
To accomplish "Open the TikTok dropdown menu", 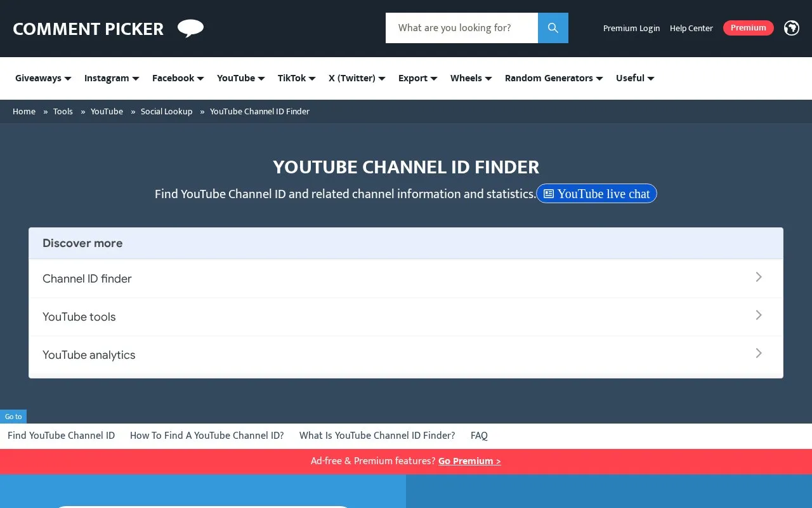I will (297, 78).
